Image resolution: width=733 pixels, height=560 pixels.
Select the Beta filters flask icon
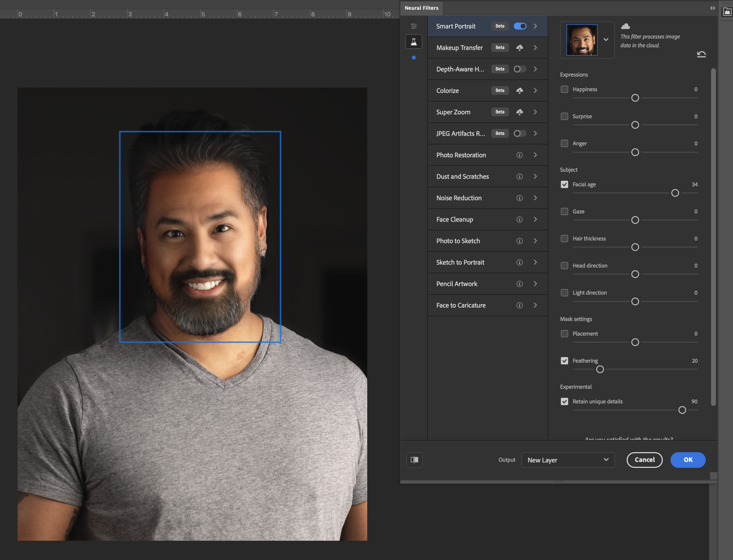[414, 41]
